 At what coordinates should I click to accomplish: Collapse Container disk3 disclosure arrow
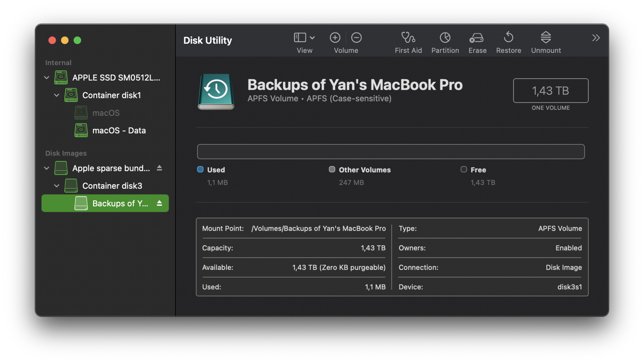57,186
